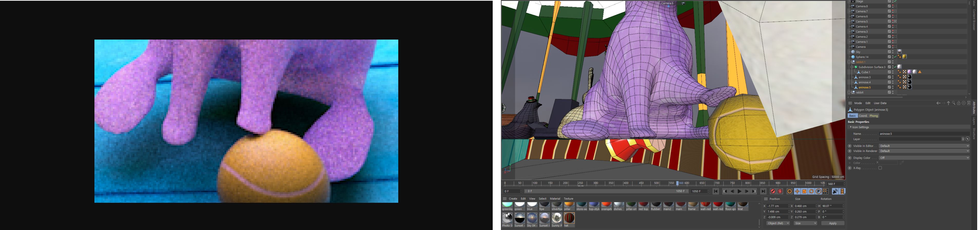The image size is (980, 230).
Task: Toggle Point Level Animation dots icon
Action: point(826,191)
